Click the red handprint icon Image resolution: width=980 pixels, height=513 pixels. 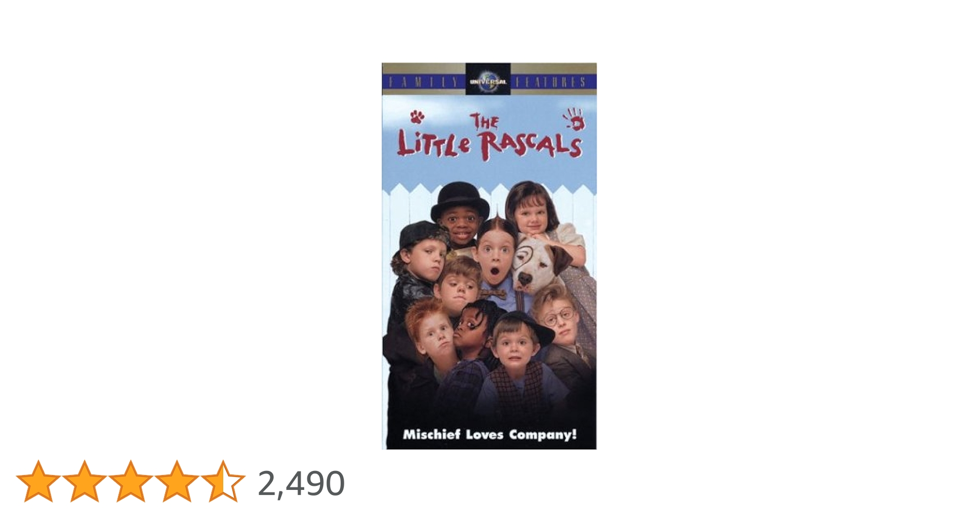tap(575, 120)
